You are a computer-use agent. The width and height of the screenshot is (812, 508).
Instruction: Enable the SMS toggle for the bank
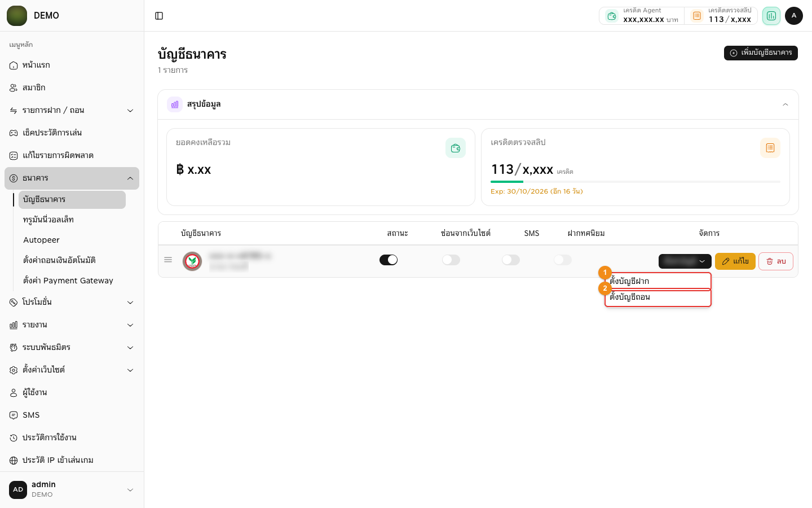coord(511,260)
